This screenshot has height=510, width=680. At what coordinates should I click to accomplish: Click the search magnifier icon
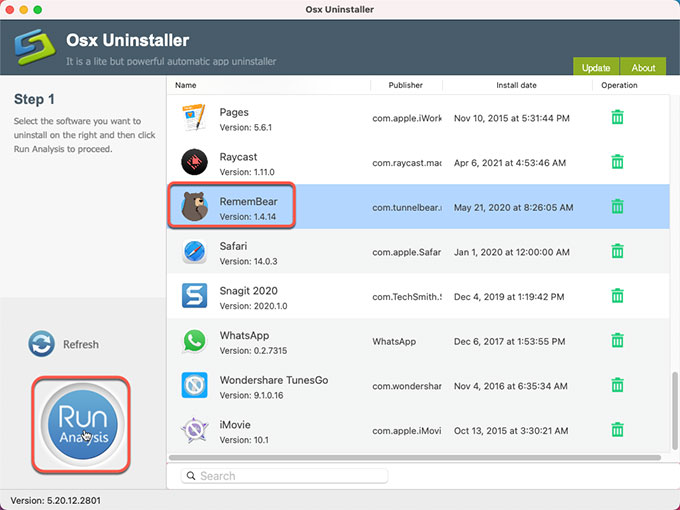tap(191, 476)
